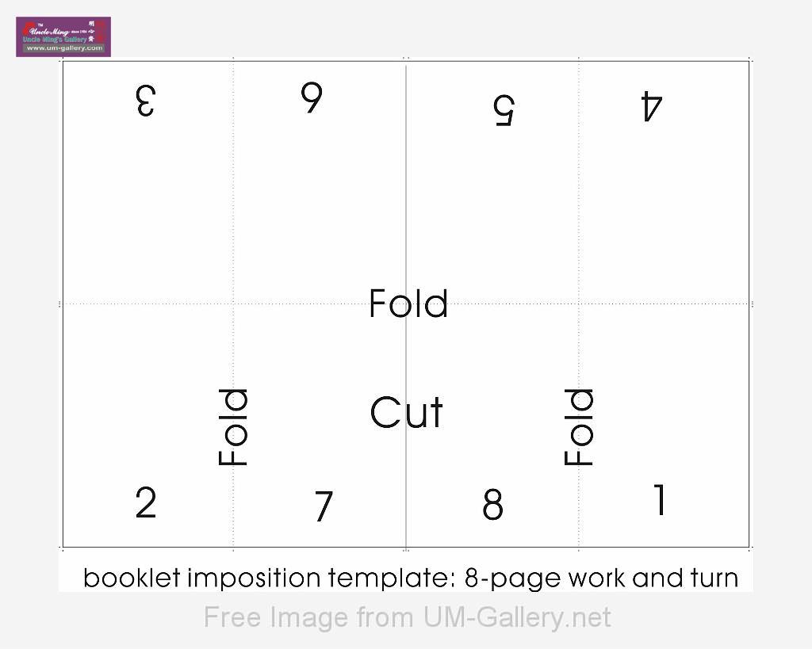Click the Cut label
This screenshot has height=649, width=812.
point(406,413)
